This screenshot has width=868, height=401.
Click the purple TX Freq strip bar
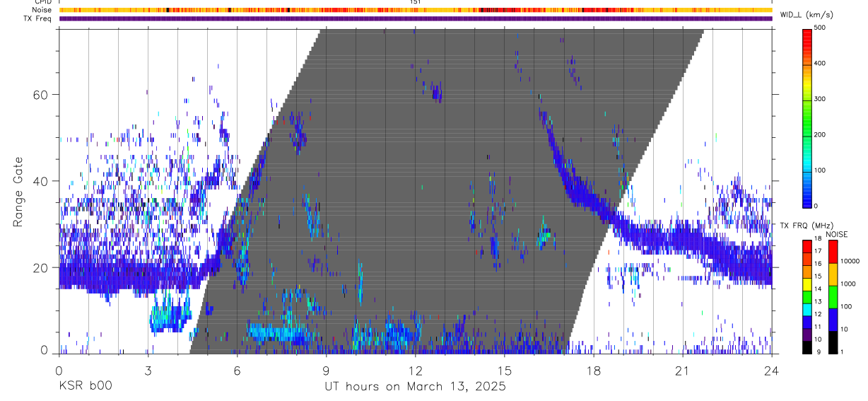(416, 18)
